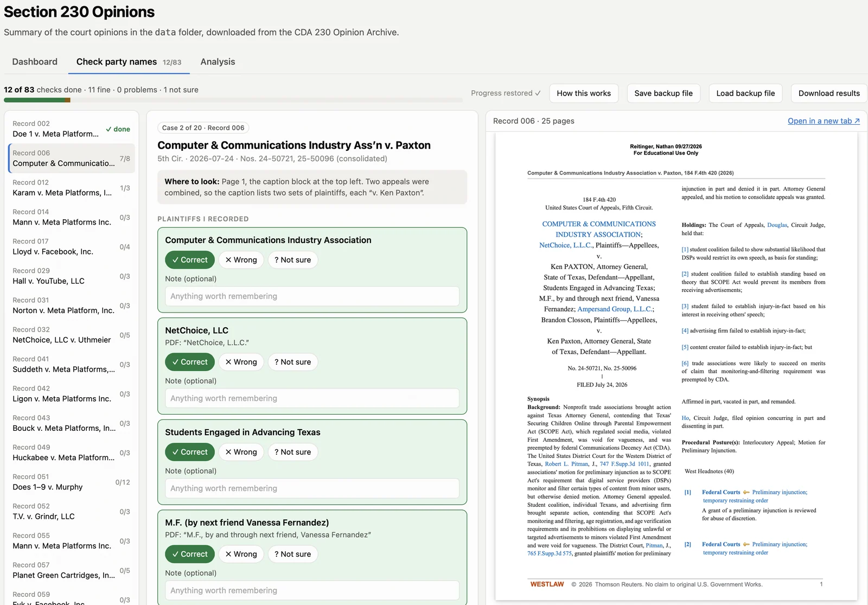Click Download results button
Screen dimensions: 868x605
click(x=829, y=93)
